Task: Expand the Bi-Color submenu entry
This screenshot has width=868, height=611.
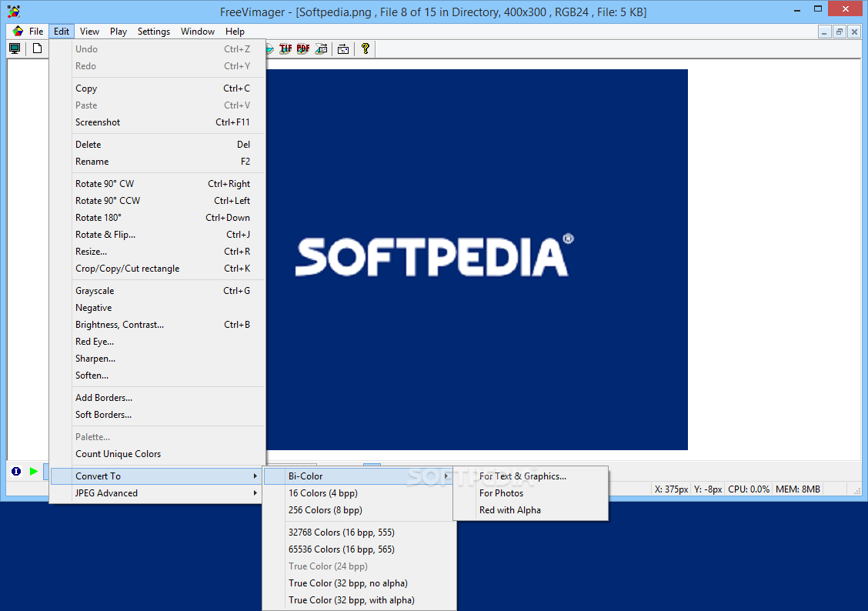Action: (359, 476)
